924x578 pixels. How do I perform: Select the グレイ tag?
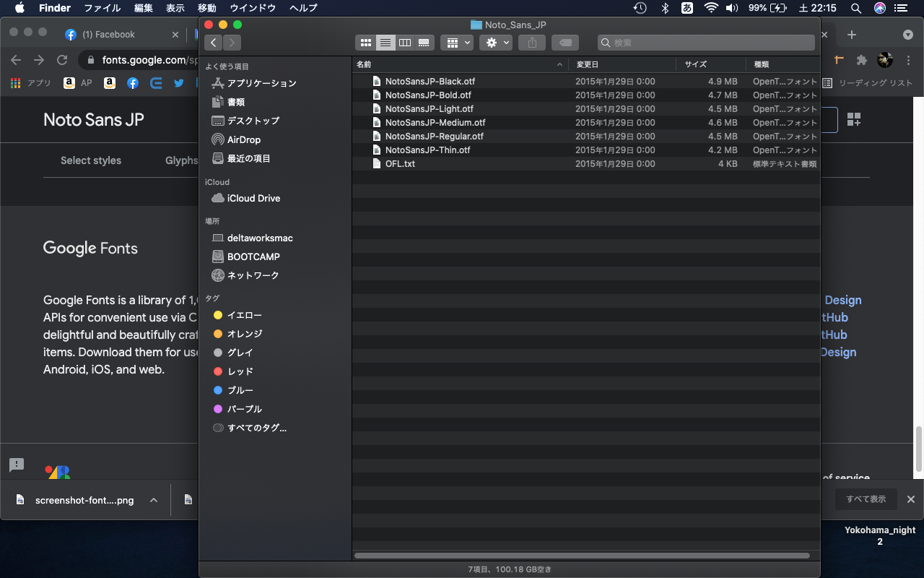pos(233,353)
